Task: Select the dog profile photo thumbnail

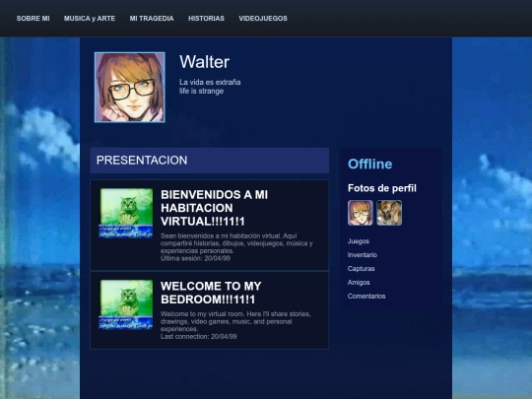Action: [x=389, y=213]
